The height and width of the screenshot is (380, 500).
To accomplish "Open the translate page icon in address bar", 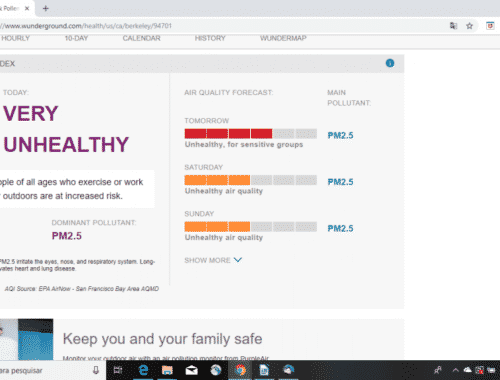I will point(453,26).
